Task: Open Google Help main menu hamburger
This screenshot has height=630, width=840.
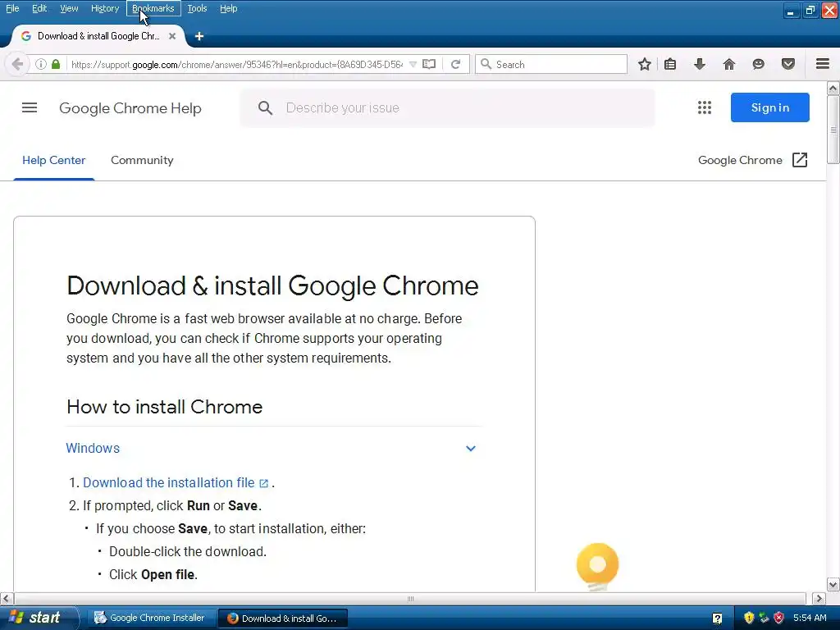Action: click(x=30, y=107)
